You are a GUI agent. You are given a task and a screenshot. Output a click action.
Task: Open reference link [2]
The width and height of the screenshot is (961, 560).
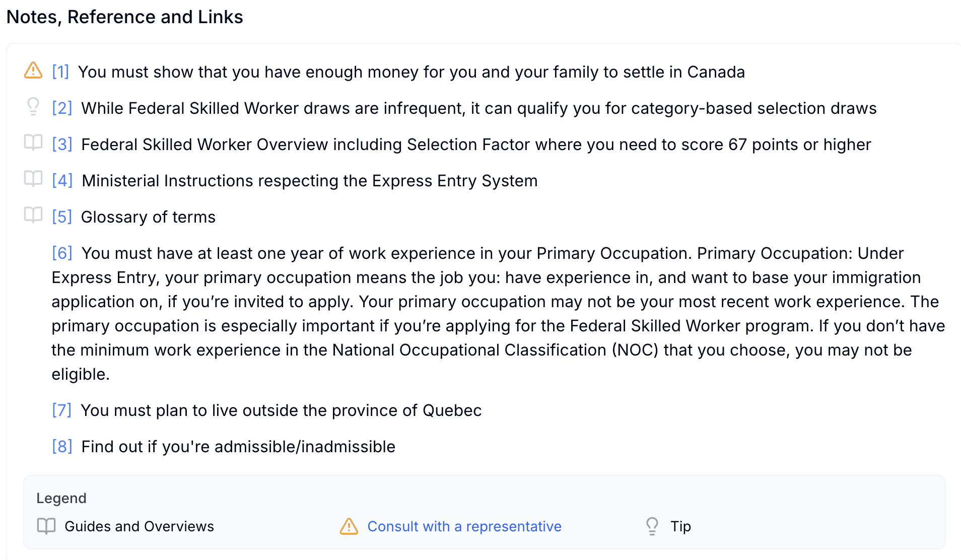[62, 108]
